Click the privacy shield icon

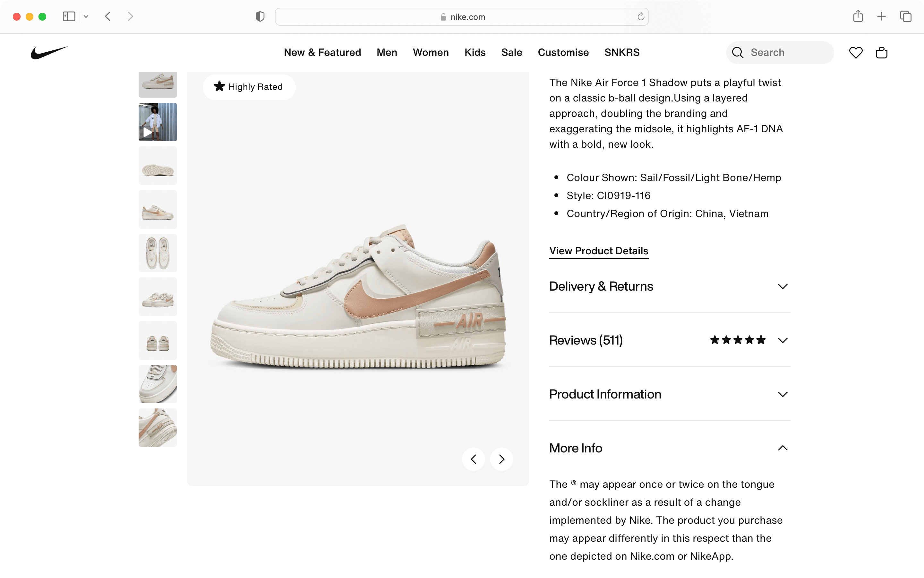click(x=260, y=16)
